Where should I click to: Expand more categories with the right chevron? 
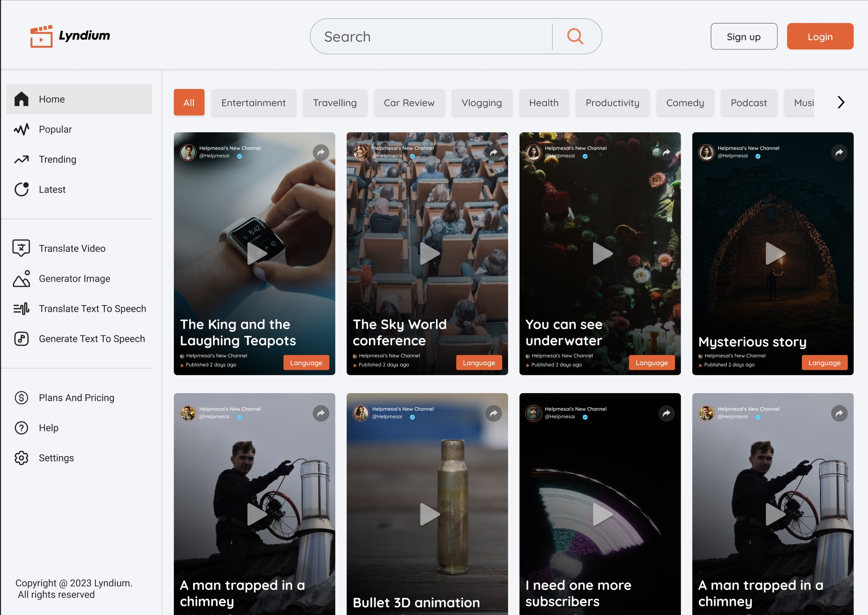click(841, 102)
